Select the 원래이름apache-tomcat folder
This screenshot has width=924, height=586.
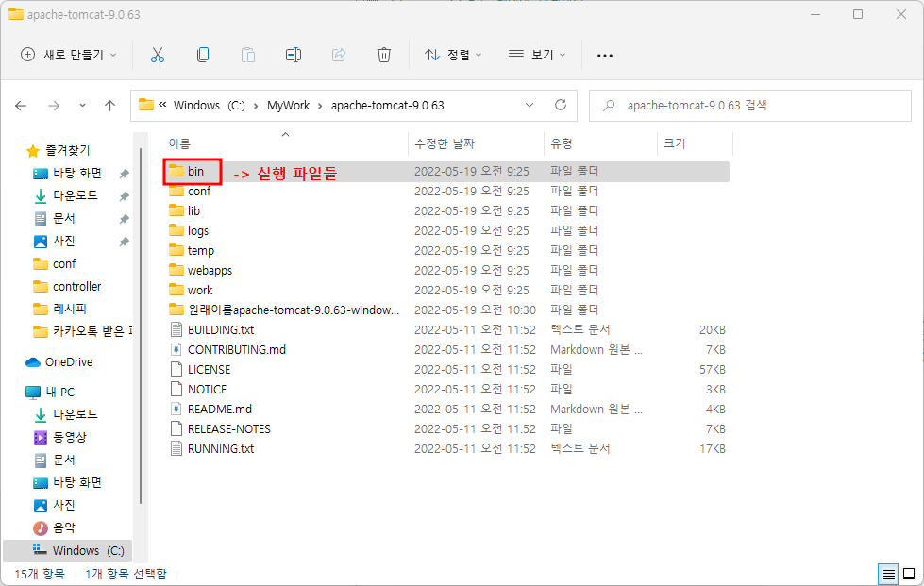446,310
